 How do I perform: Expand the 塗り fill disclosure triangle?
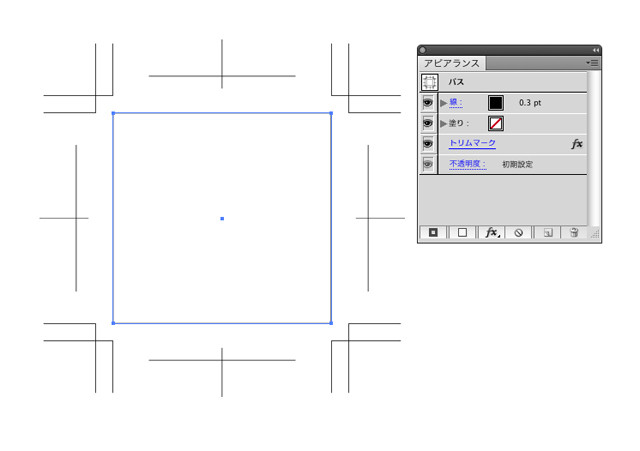(x=443, y=123)
